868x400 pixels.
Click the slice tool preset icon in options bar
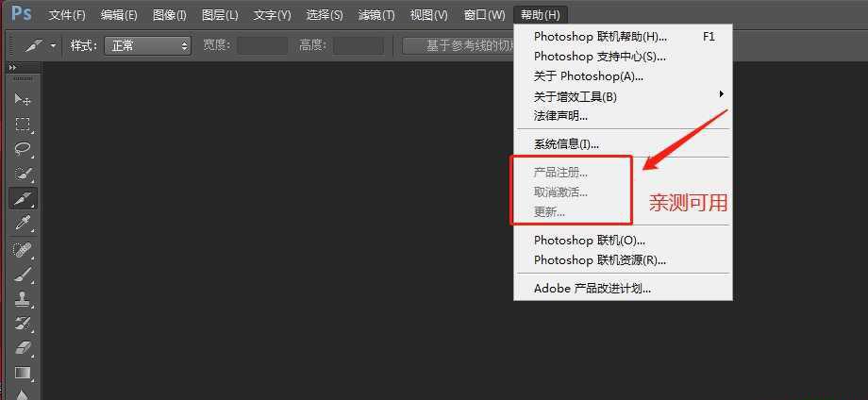[x=34, y=45]
